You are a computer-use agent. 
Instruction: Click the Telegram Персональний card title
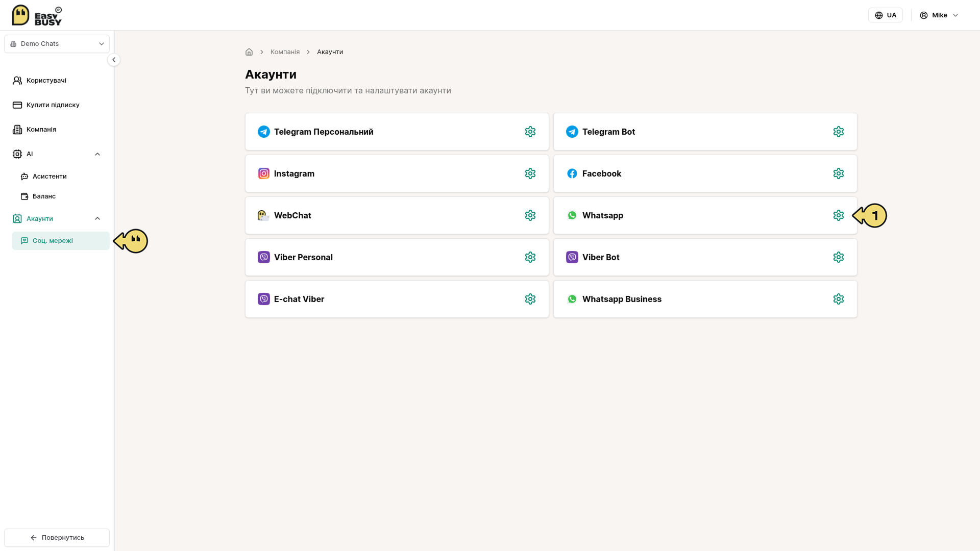point(324,132)
